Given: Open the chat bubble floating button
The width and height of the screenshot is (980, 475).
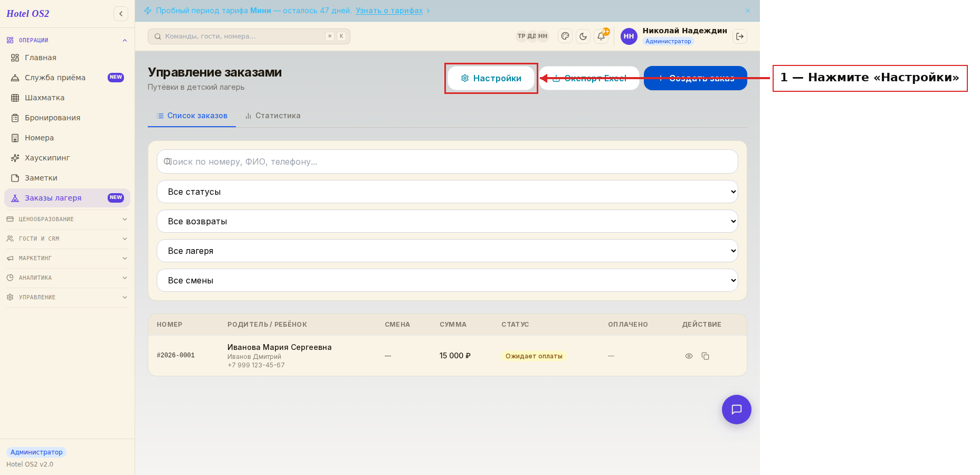Looking at the screenshot, I should 737,410.
